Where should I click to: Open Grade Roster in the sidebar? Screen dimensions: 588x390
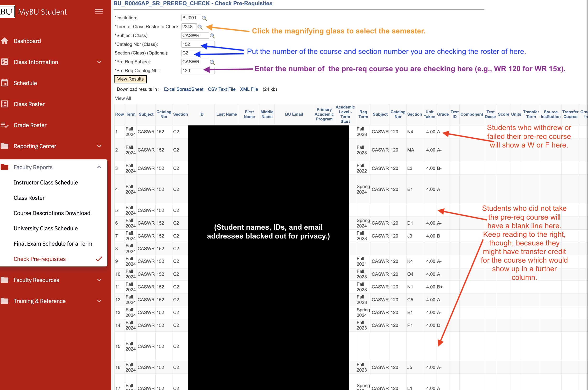pyautogui.click(x=30, y=125)
